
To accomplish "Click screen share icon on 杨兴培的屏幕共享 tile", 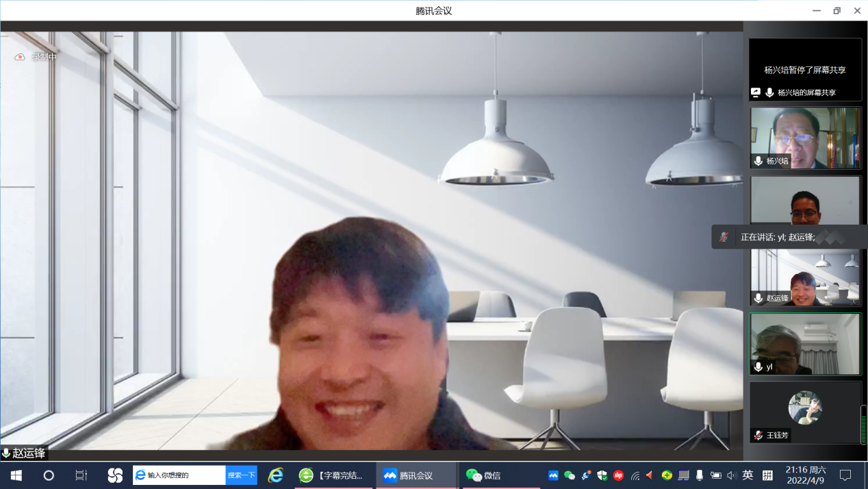I will click(756, 92).
